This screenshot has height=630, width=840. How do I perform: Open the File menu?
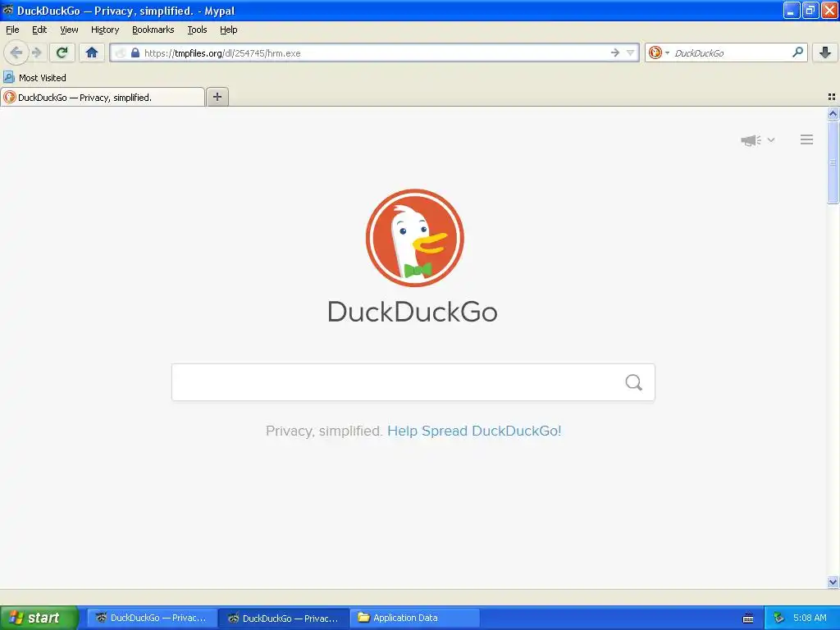[12, 30]
